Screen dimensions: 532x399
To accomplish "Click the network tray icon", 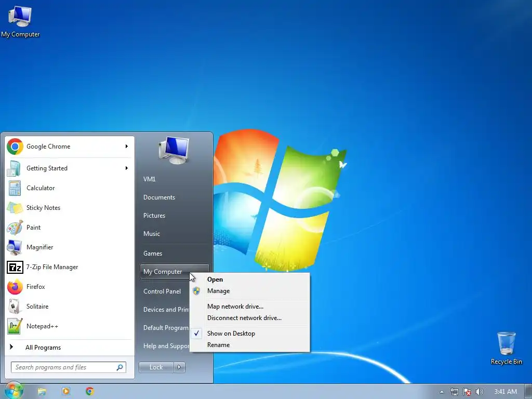I will point(454,392).
